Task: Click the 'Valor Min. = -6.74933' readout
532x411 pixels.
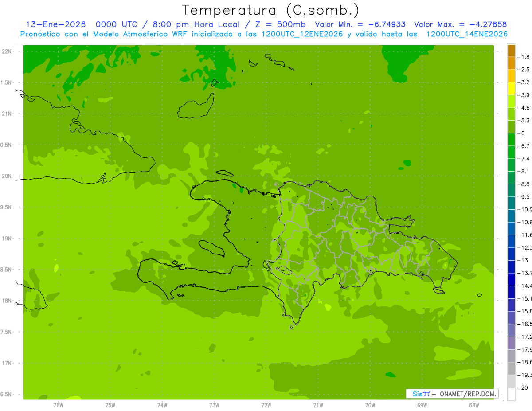Action: (360, 24)
